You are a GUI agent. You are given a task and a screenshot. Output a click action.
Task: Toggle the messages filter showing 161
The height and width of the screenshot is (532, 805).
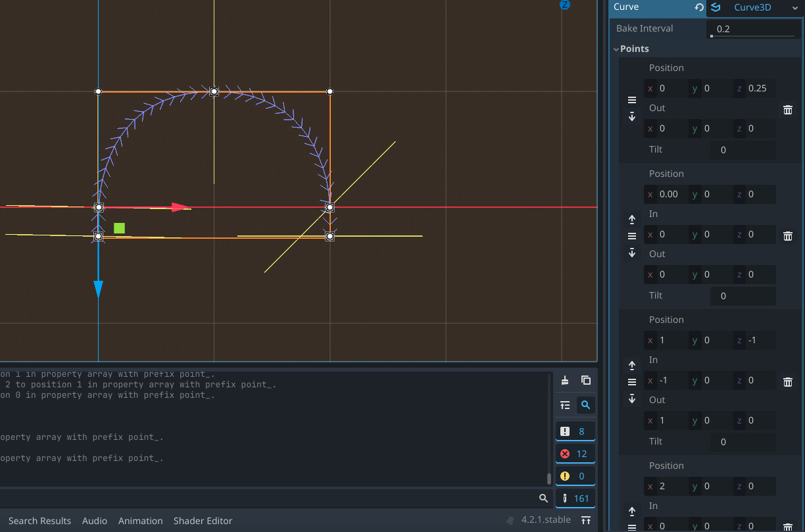(x=575, y=498)
